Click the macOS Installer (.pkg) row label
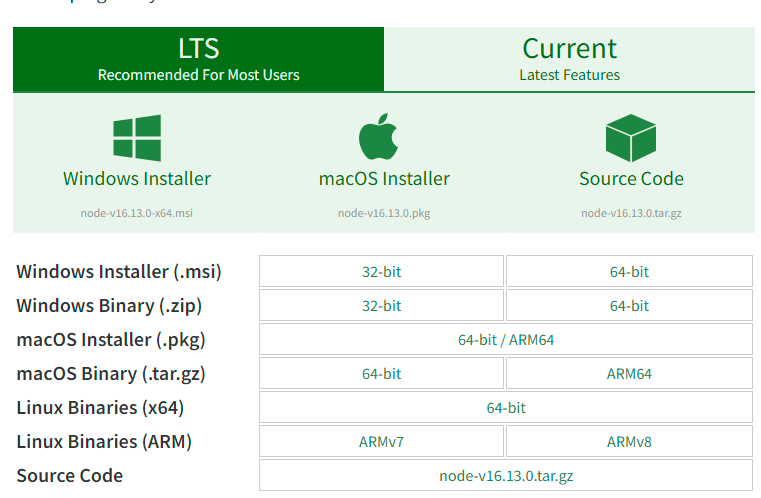The height and width of the screenshot is (498, 761). click(x=111, y=339)
